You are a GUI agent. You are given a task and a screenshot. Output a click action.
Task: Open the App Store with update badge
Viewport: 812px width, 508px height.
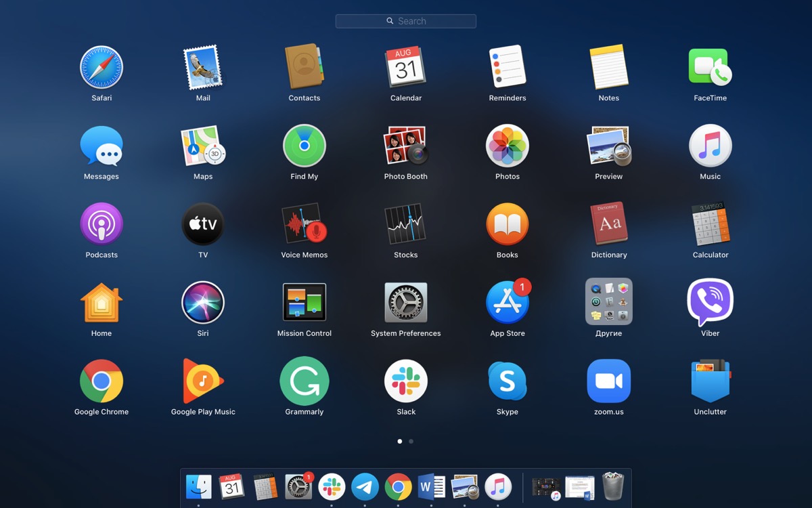[507, 303]
